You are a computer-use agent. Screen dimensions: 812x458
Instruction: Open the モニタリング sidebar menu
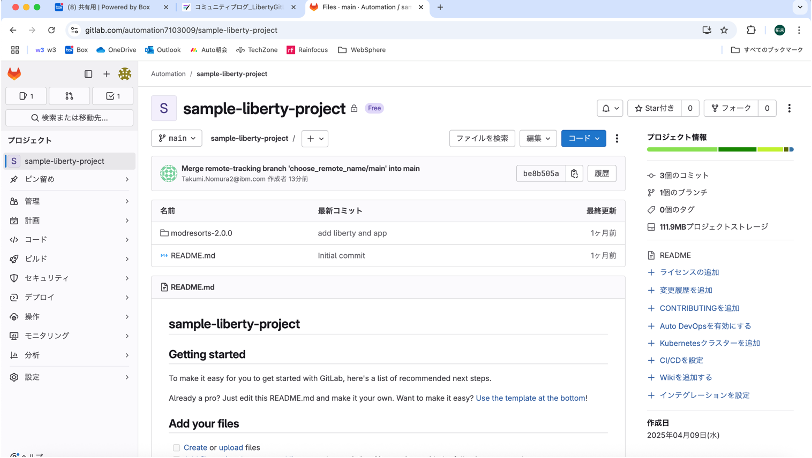click(x=70, y=336)
